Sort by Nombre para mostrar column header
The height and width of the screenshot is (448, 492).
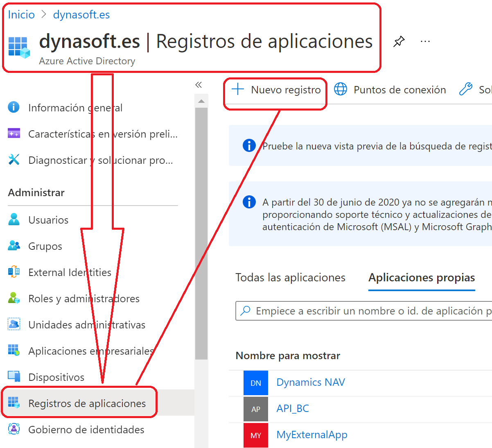[x=288, y=355]
